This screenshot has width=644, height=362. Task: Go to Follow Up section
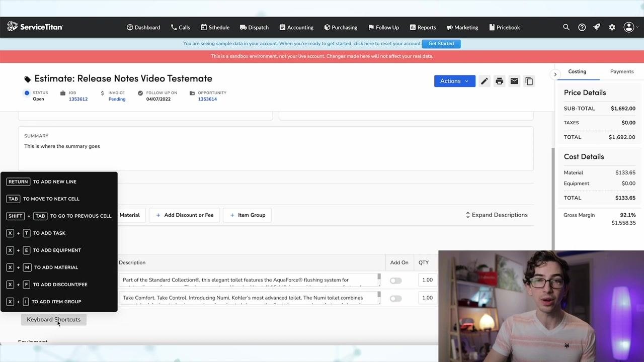[383, 27]
